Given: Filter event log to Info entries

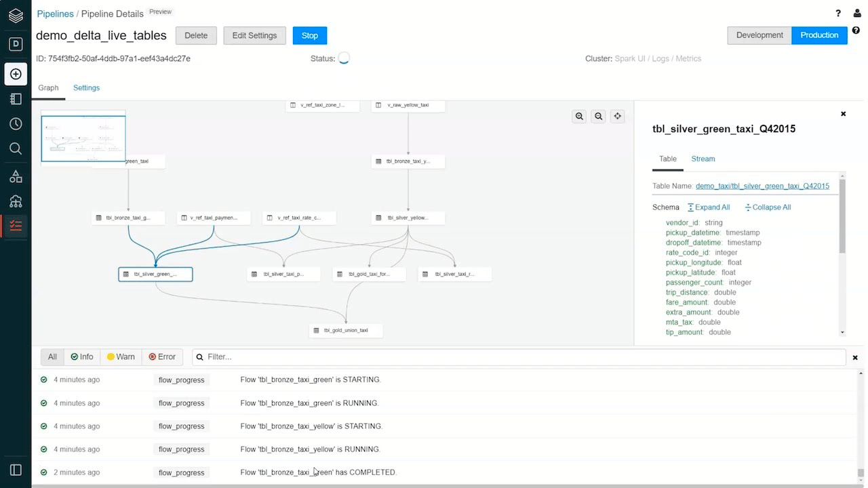Looking at the screenshot, I should [82, 357].
